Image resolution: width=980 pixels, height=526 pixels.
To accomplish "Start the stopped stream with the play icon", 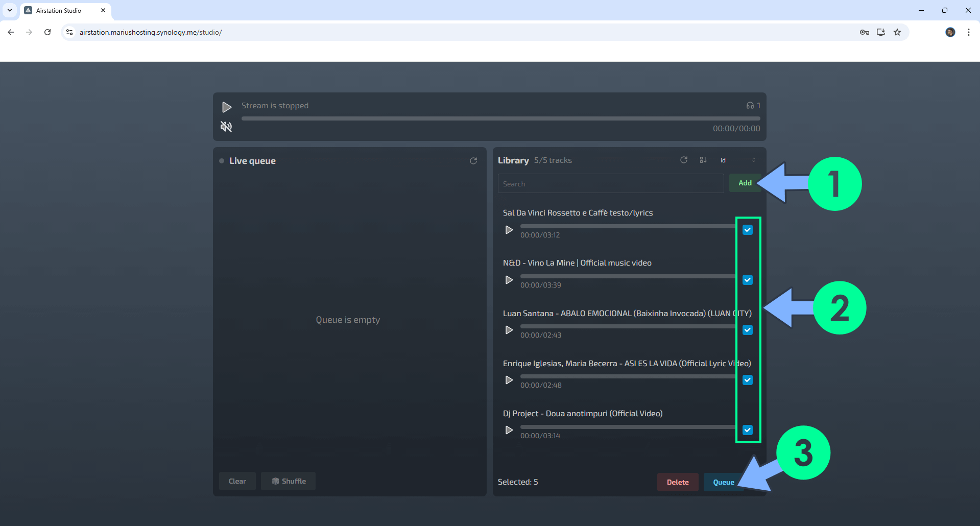I will [227, 107].
